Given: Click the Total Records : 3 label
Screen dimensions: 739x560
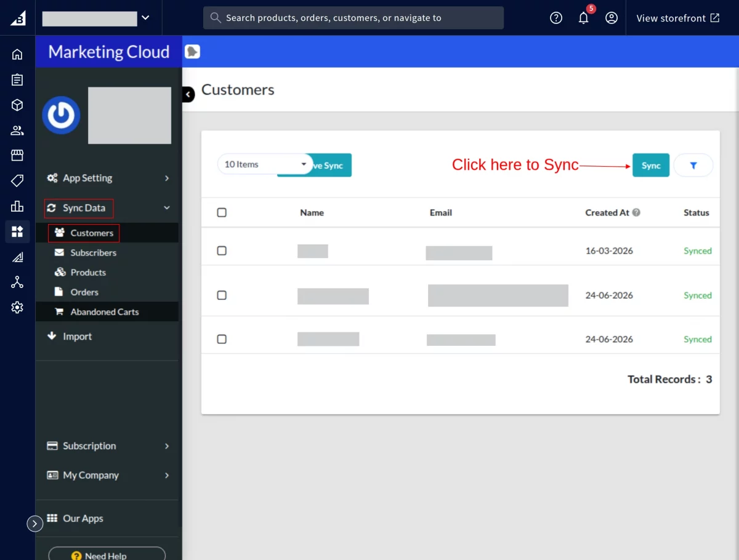Looking at the screenshot, I should tap(670, 379).
